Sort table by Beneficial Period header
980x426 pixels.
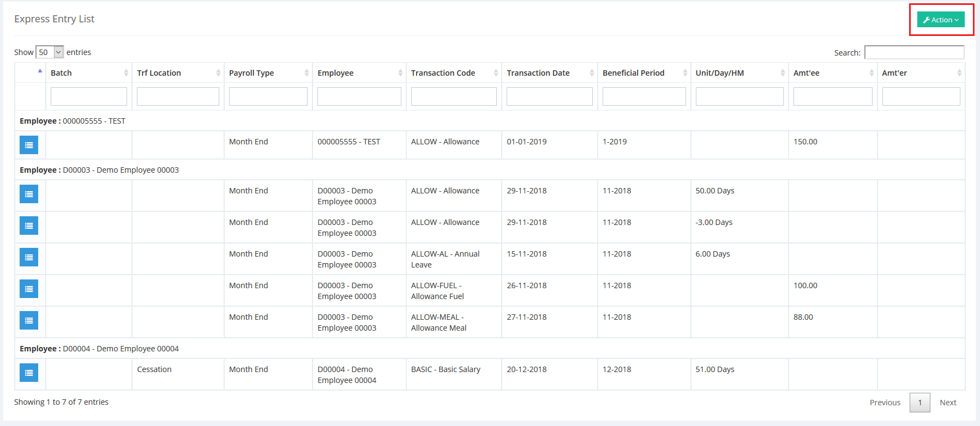pos(644,73)
